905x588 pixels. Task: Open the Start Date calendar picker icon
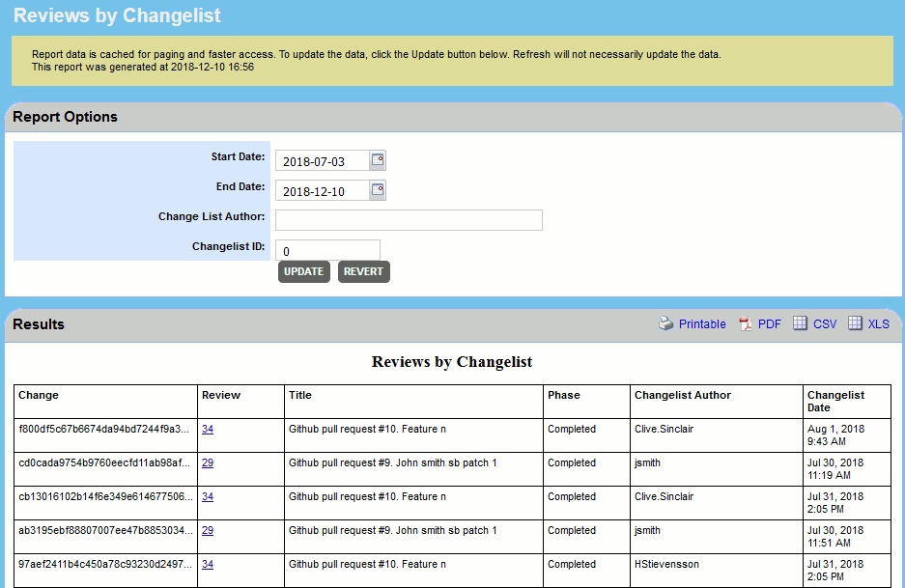376,160
